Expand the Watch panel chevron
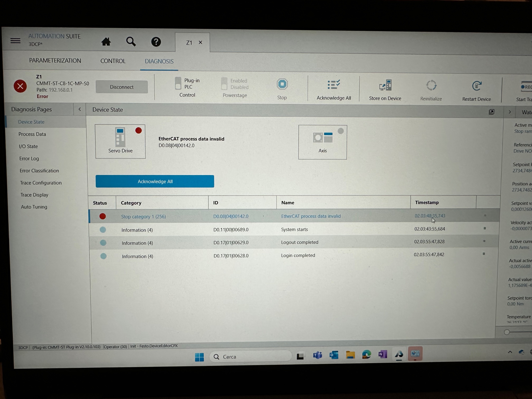The image size is (532, 399). click(x=510, y=112)
